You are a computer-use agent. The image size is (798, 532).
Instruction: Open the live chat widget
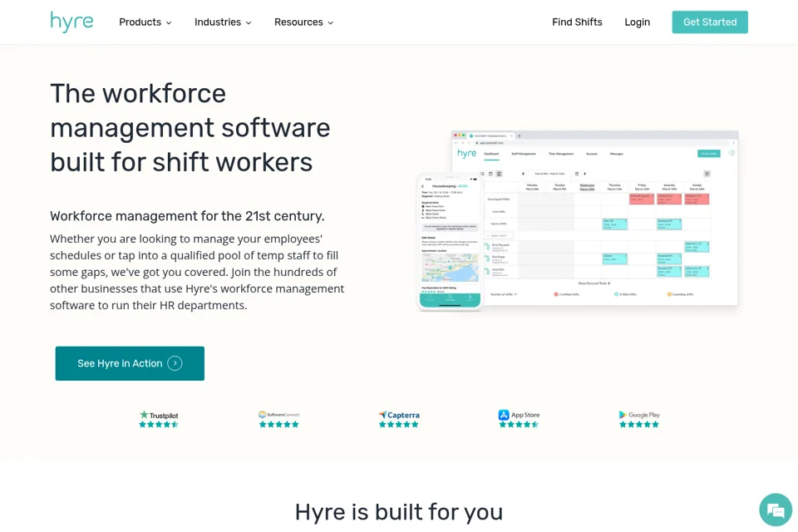(x=776, y=510)
